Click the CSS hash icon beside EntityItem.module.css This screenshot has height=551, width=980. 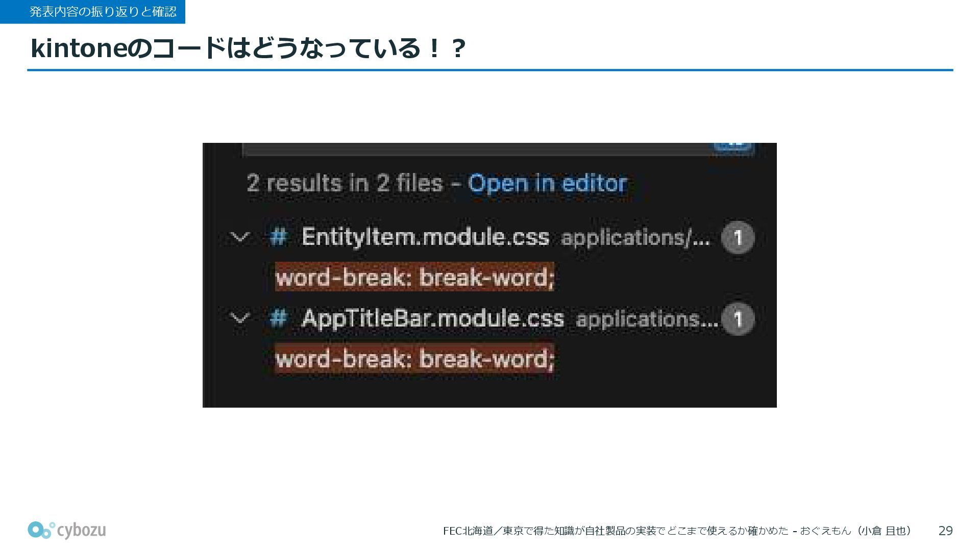click(278, 237)
